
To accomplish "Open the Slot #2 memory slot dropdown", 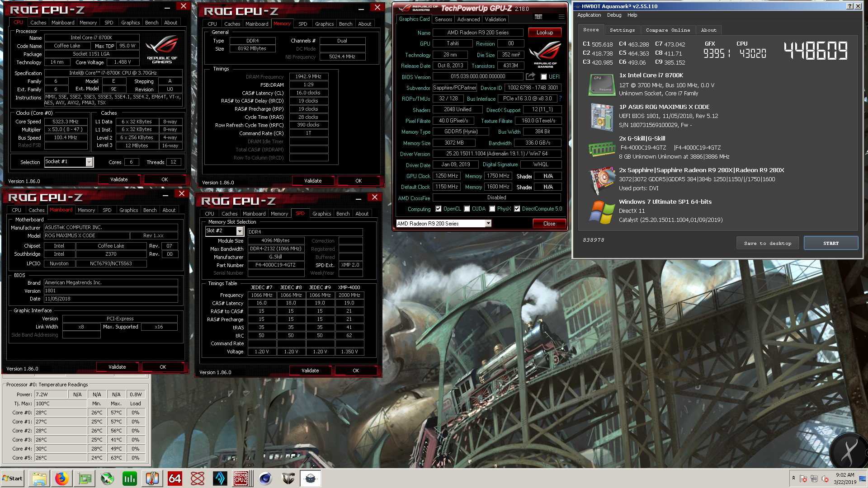I will [240, 231].
